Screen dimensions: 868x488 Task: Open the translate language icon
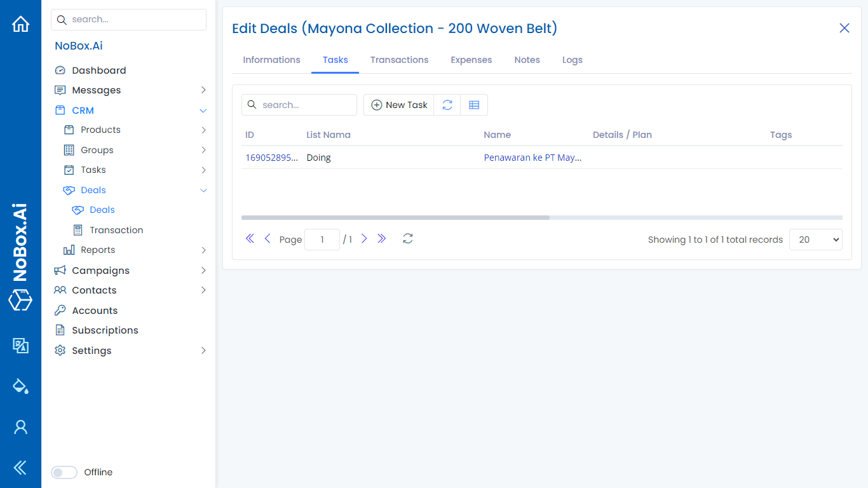[x=20, y=345]
